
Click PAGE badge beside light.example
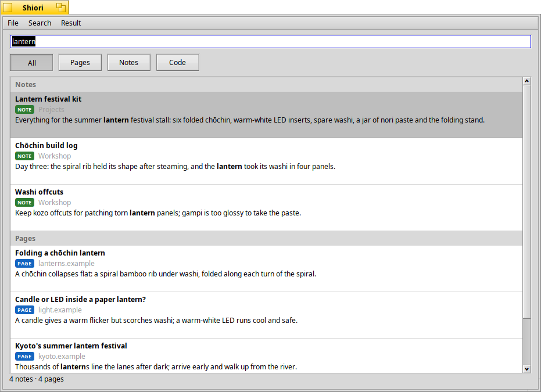pos(24,310)
